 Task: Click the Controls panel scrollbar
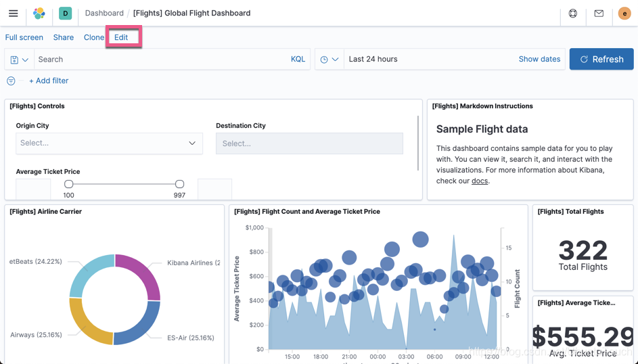point(418,143)
